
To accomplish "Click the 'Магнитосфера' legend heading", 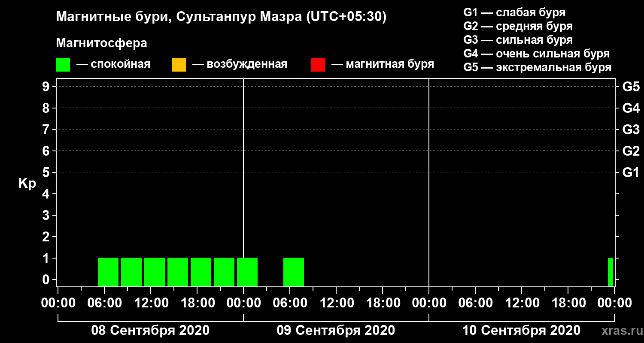I will [x=101, y=43].
